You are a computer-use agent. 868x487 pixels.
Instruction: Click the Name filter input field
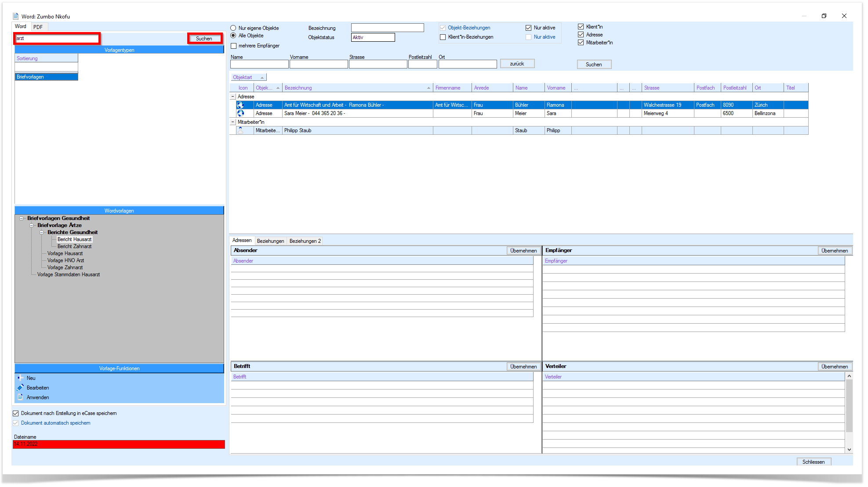259,64
